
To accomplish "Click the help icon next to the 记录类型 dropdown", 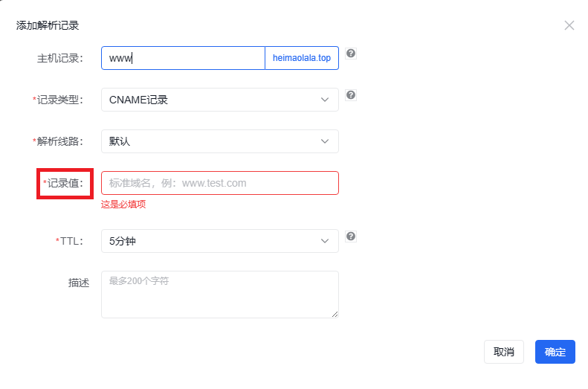I will pos(351,94).
